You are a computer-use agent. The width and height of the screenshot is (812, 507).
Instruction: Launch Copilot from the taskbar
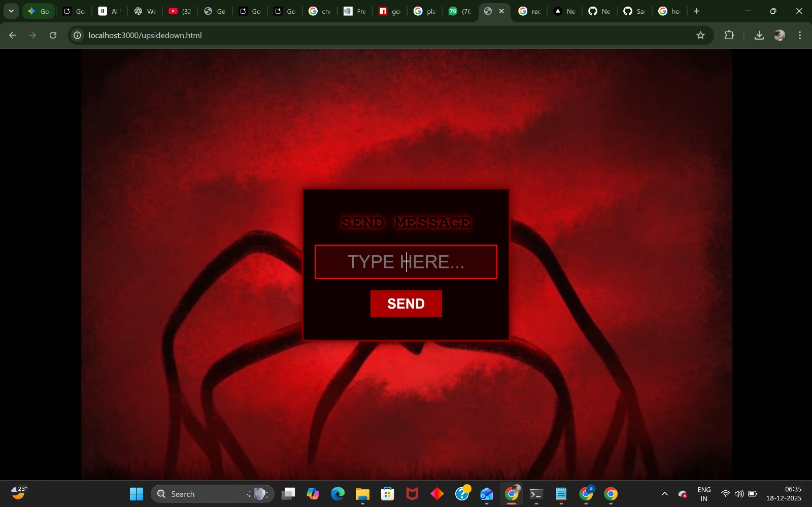313,494
